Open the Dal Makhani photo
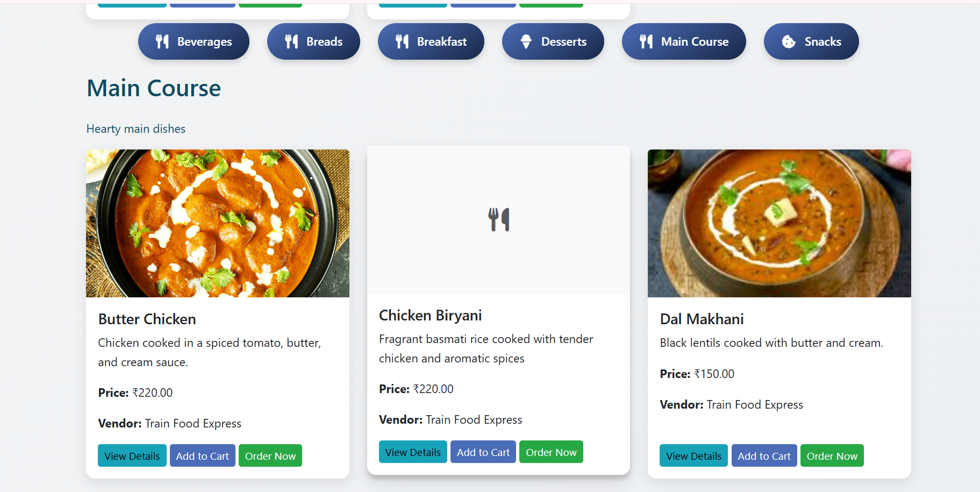The height and width of the screenshot is (492, 980). pos(779,223)
